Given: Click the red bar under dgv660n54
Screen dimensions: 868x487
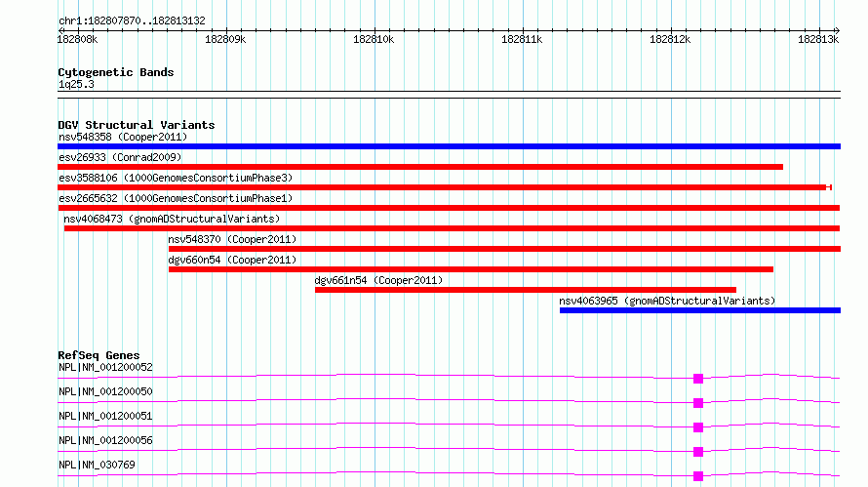Looking at the screenshot, I should [470, 269].
